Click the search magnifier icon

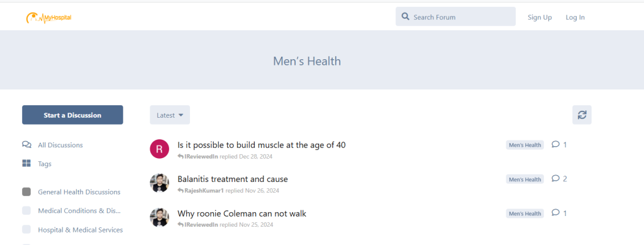pos(406,17)
